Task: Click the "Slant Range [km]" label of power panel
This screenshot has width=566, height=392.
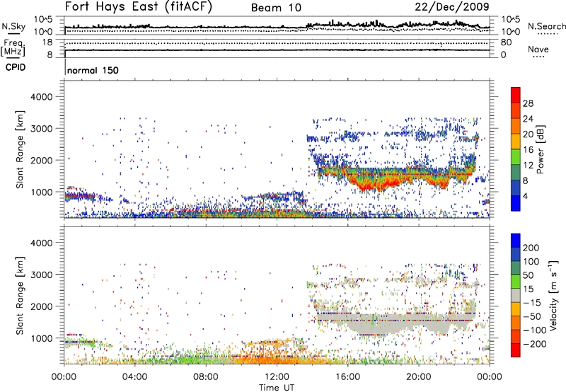Action: [20, 149]
